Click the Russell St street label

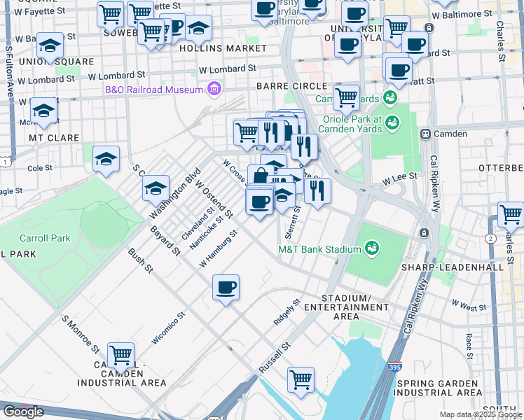[x=275, y=358]
